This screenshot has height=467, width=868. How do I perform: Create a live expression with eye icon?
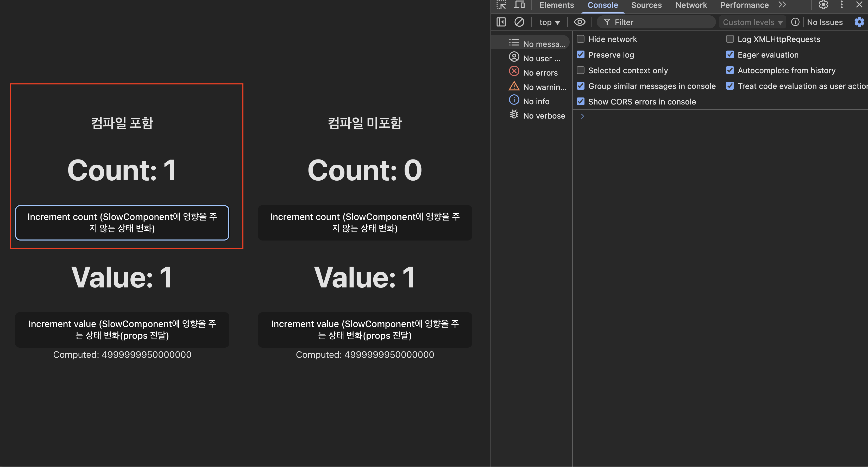(x=580, y=22)
